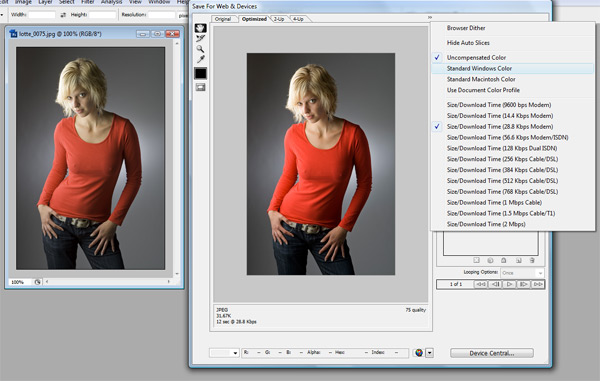The image size is (600, 381).
Task: Play the animation
Action: pyautogui.click(x=509, y=284)
